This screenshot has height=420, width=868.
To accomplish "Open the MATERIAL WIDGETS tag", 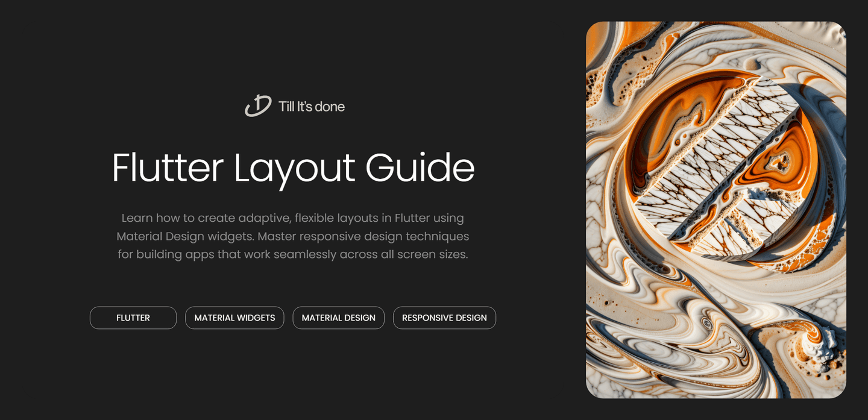I will 234,318.
